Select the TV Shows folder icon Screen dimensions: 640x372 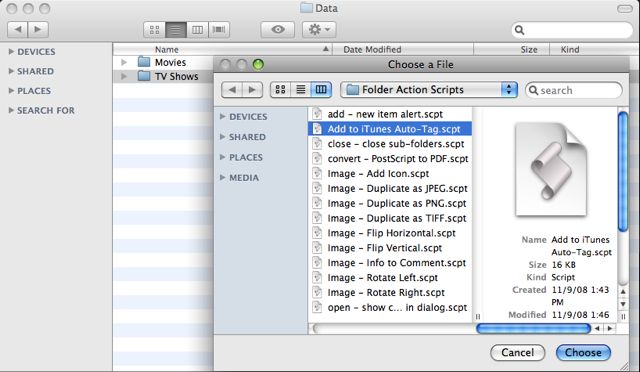tap(144, 76)
